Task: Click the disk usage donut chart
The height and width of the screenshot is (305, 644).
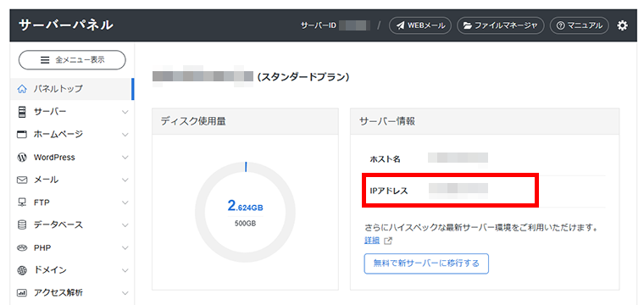Action: point(245,212)
